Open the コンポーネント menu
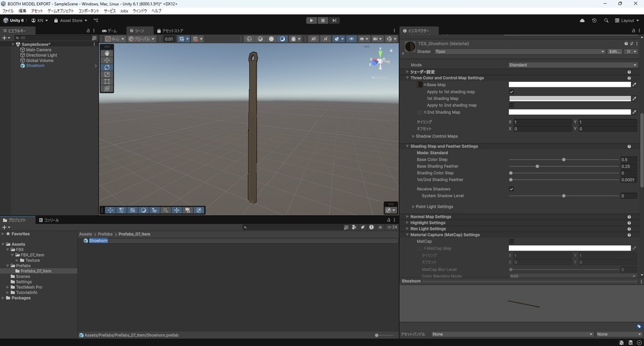This screenshot has height=346, width=644. coord(89,11)
